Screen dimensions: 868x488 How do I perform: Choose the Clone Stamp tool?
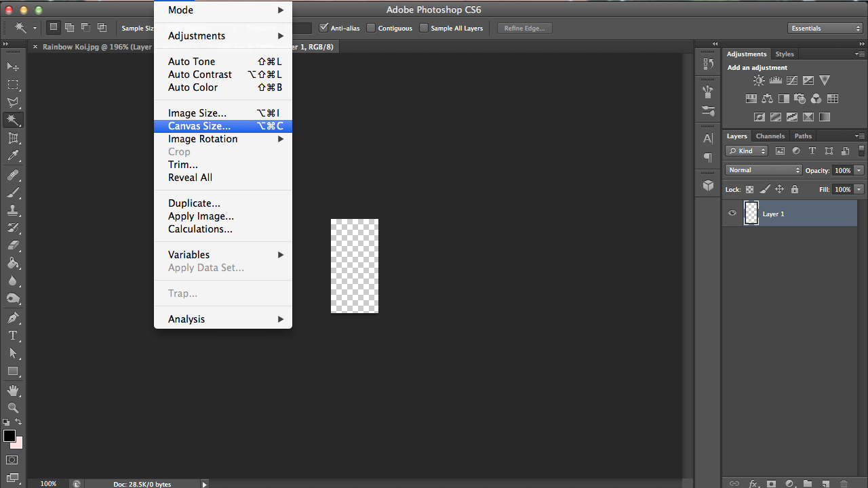coord(14,208)
